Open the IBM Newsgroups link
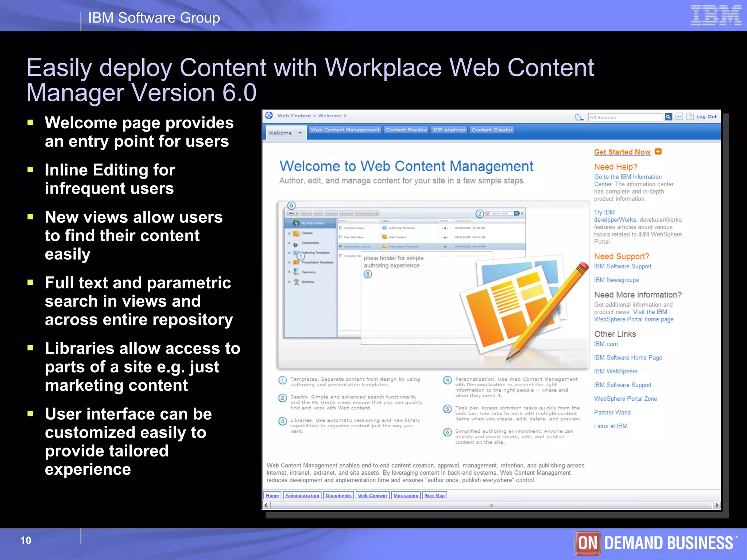Viewport: 747px width, 560px height. 616,280
